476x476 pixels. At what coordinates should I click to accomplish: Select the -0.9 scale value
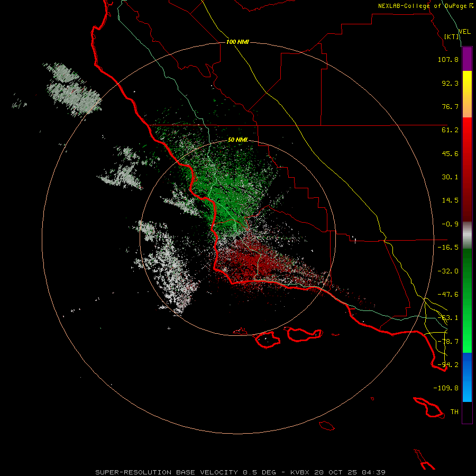(x=450, y=224)
